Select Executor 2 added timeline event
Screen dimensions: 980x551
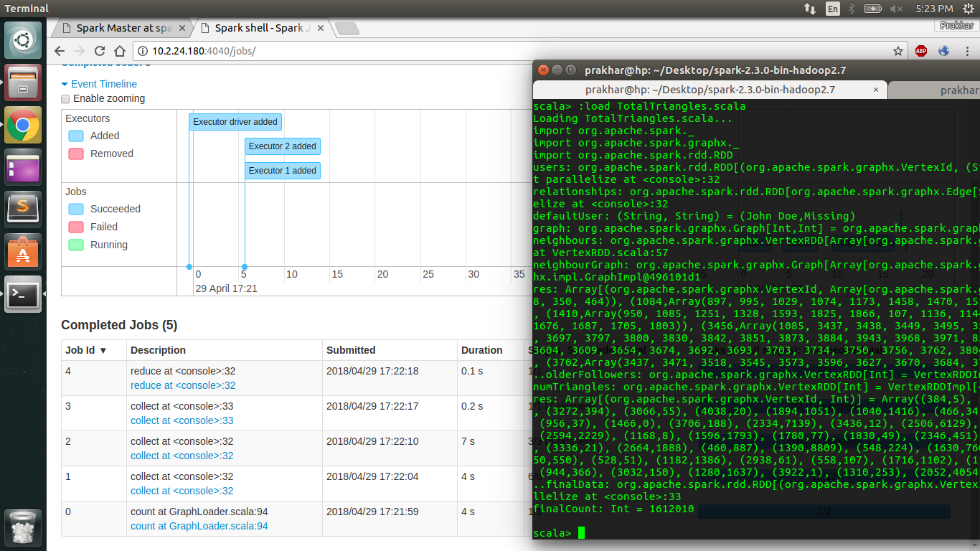[283, 146]
